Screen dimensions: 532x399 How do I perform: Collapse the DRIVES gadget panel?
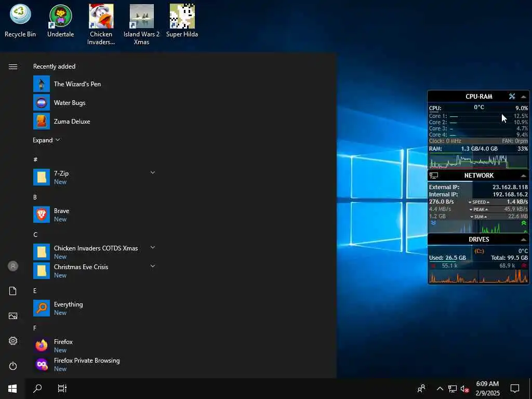click(524, 240)
